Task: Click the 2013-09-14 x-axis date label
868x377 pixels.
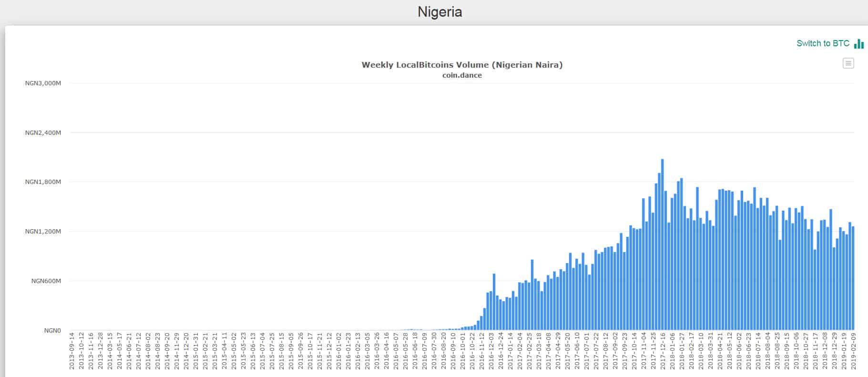Action: click(72, 351)
